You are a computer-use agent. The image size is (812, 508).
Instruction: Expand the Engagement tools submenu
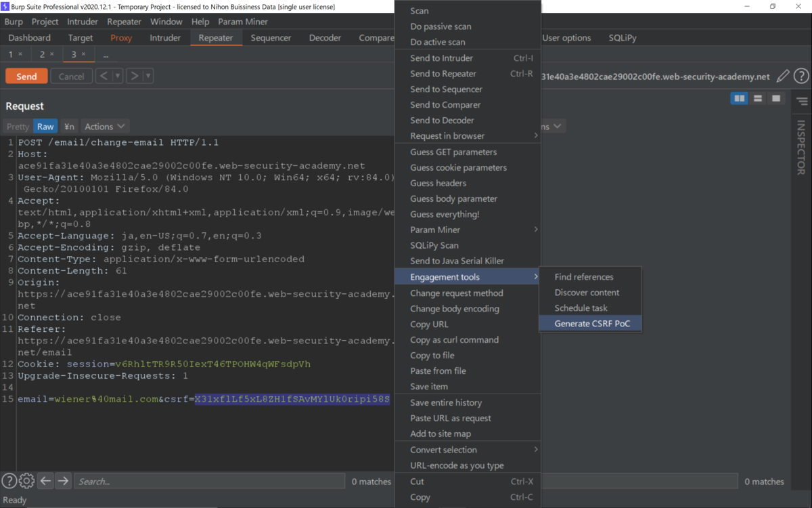[x=468, y=277]
